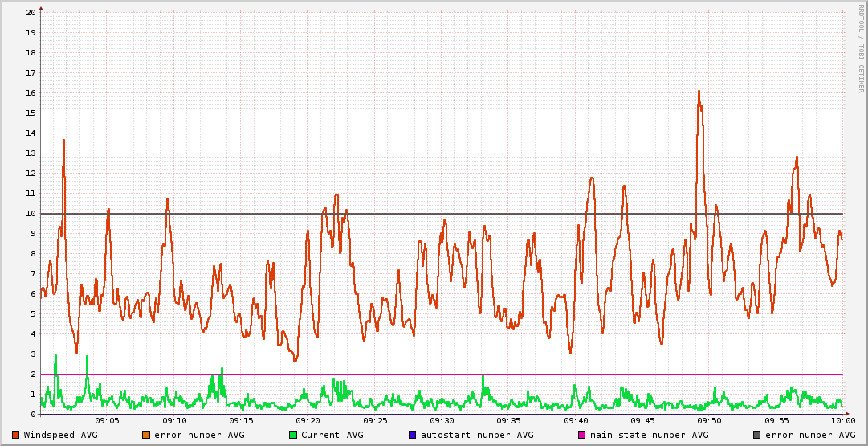Image resolution: width=868 pixels, height=446 pixels.
Task: Click the Windspeed AVG legend label
Action: (x=60, y=435)
